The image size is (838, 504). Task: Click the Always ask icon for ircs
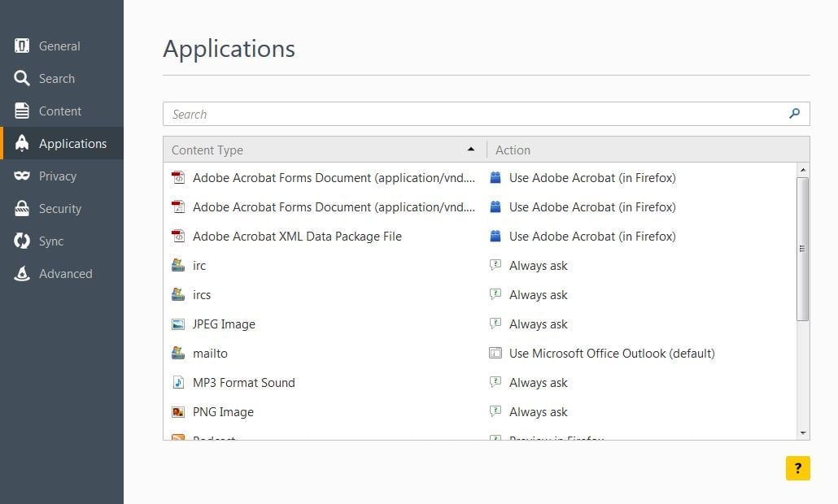[x=495, y=294]
